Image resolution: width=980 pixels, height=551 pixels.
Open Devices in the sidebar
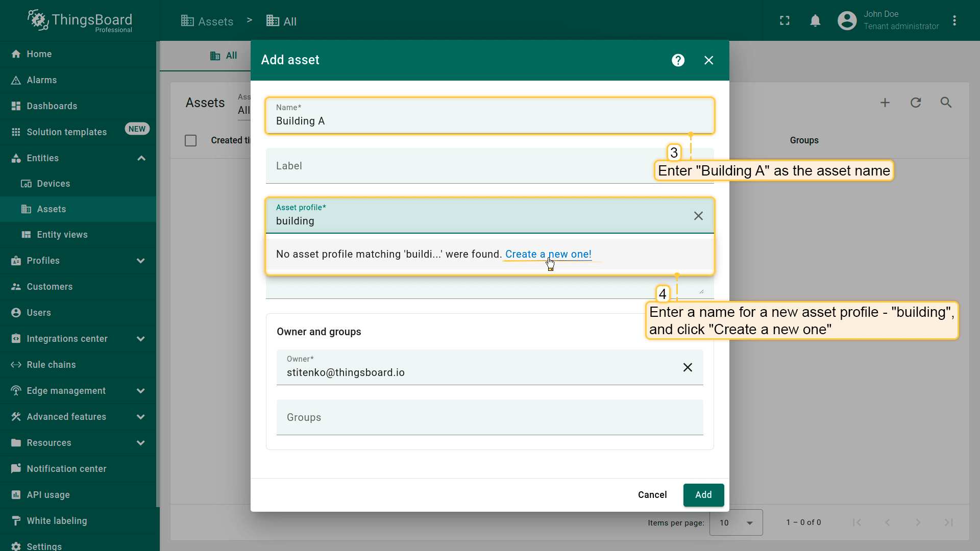53,184
